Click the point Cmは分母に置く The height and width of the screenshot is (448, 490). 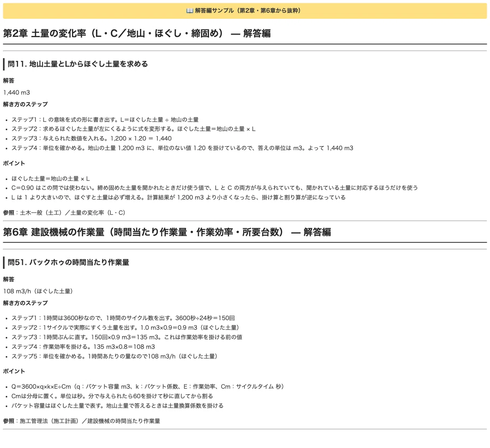pos(112,396)
